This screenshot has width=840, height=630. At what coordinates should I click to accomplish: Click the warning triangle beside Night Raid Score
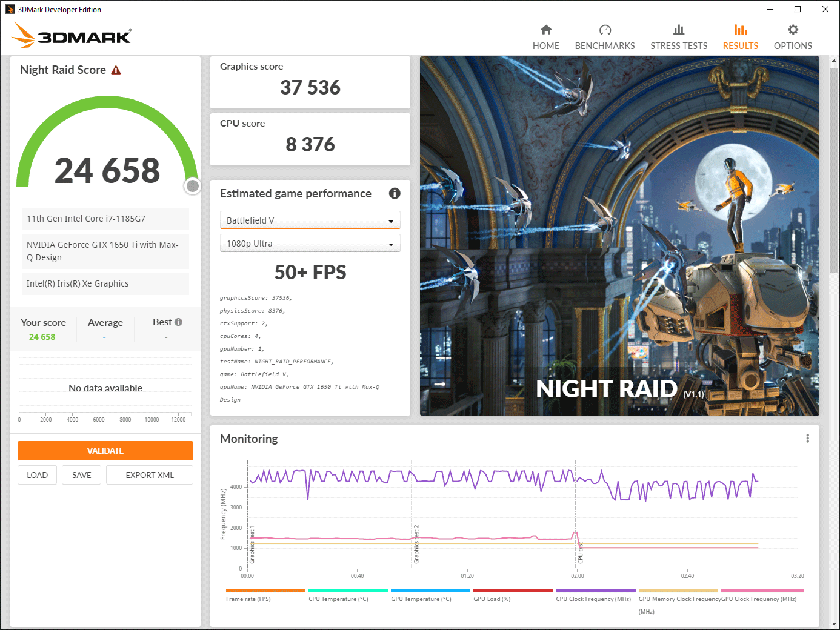116,70
